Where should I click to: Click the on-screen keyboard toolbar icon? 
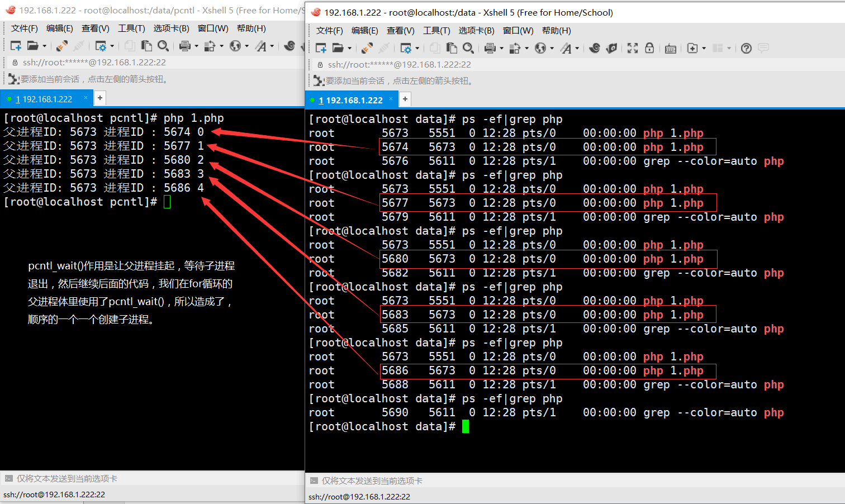coord(671,49)
